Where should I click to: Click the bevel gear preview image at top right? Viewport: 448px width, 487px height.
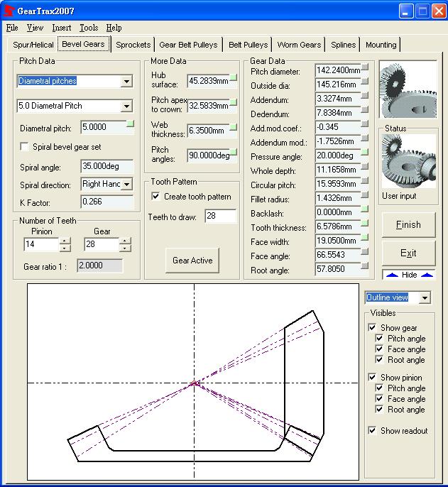pos(408,89)
